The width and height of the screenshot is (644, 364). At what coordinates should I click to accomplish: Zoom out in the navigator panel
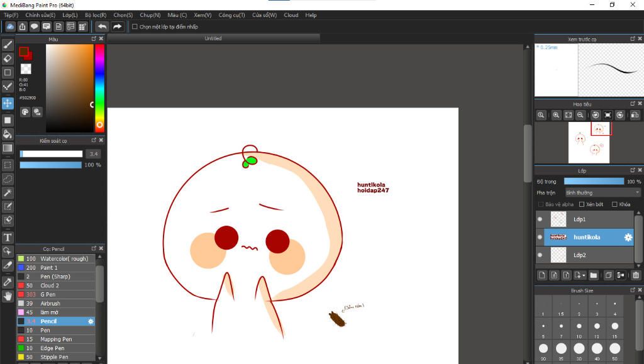pos(580,115)
